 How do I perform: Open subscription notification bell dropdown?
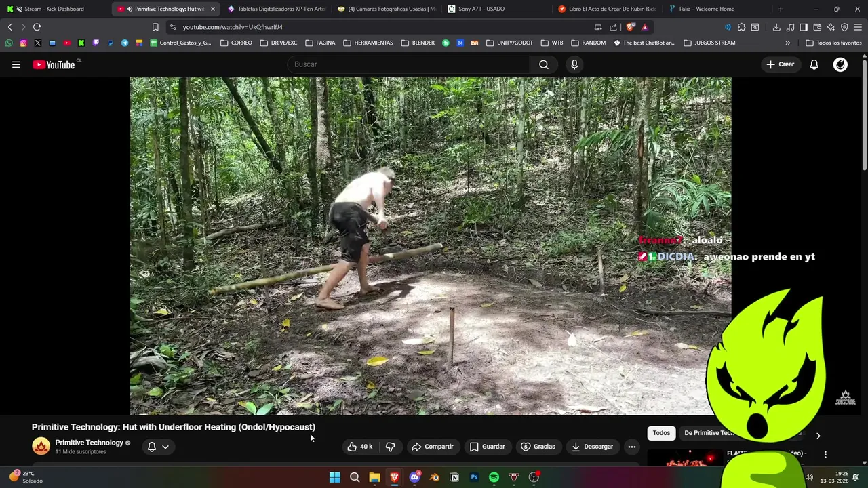158,447
